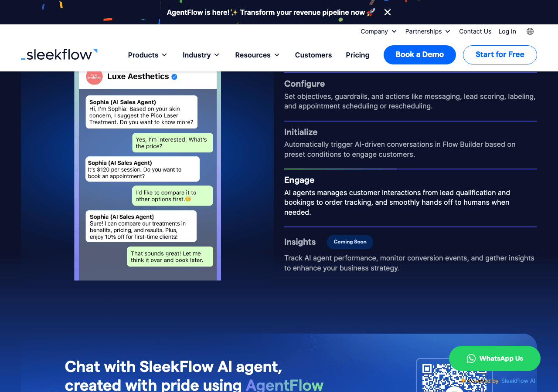Viewport: 558px width, 392px height.
Task: Click the "$120 per session" chat bubble
Action: tap(143, 169)
